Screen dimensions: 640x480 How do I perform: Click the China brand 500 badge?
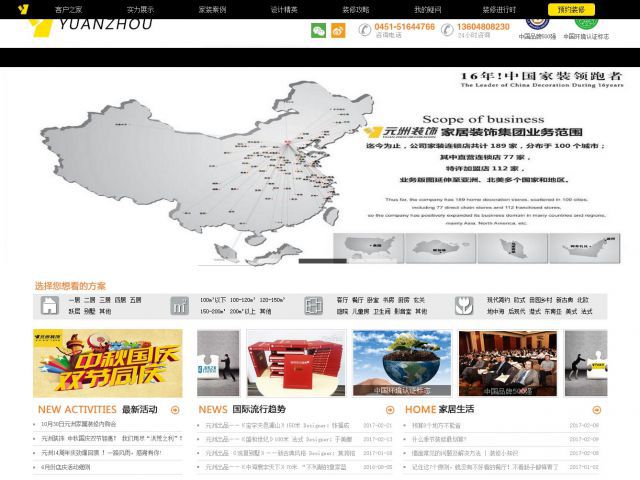537,24
